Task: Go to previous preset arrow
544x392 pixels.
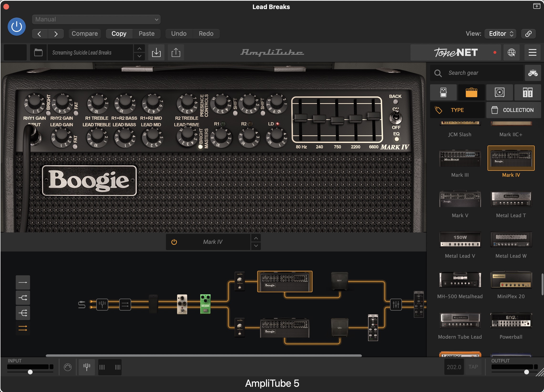Action: 40,34
